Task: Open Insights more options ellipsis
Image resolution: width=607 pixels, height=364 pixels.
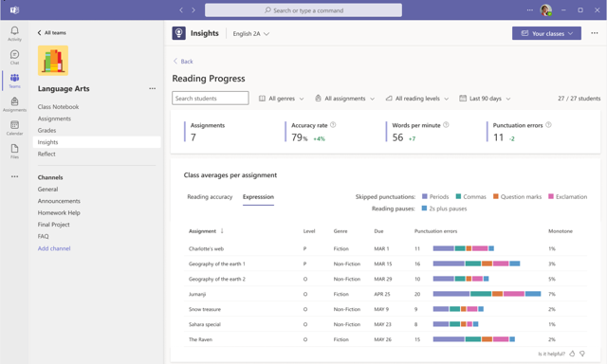Action: tap(595, 33)
